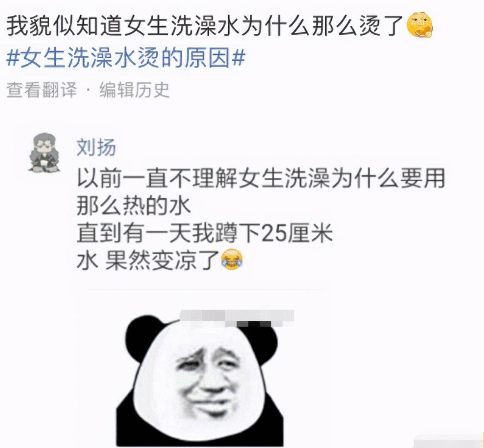This screenshot has height=448, width=484.
Task: Click the laughing-crying emoji after 变凉了
Action: tap(232, 260)
